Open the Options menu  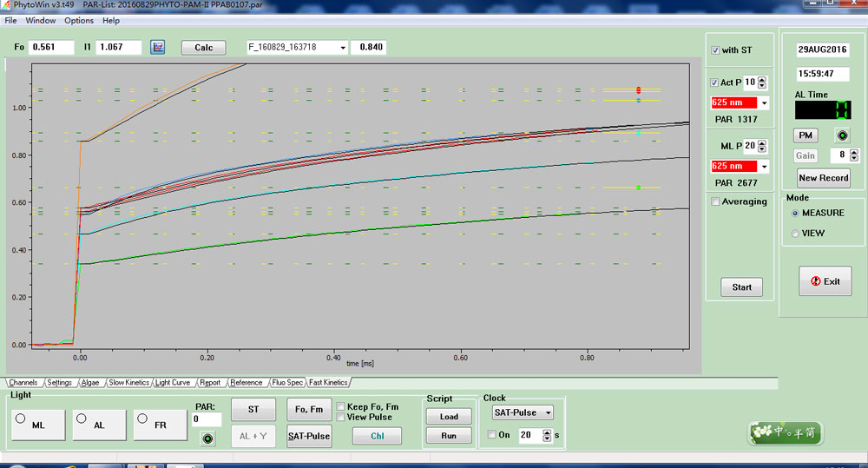click(x=78, y=20)
